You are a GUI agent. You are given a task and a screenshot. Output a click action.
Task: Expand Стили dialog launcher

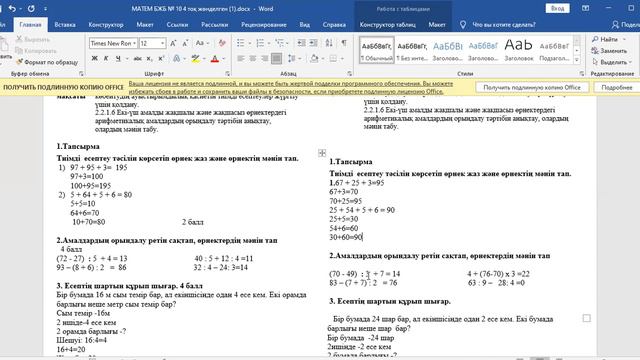(x=582, y=74)
